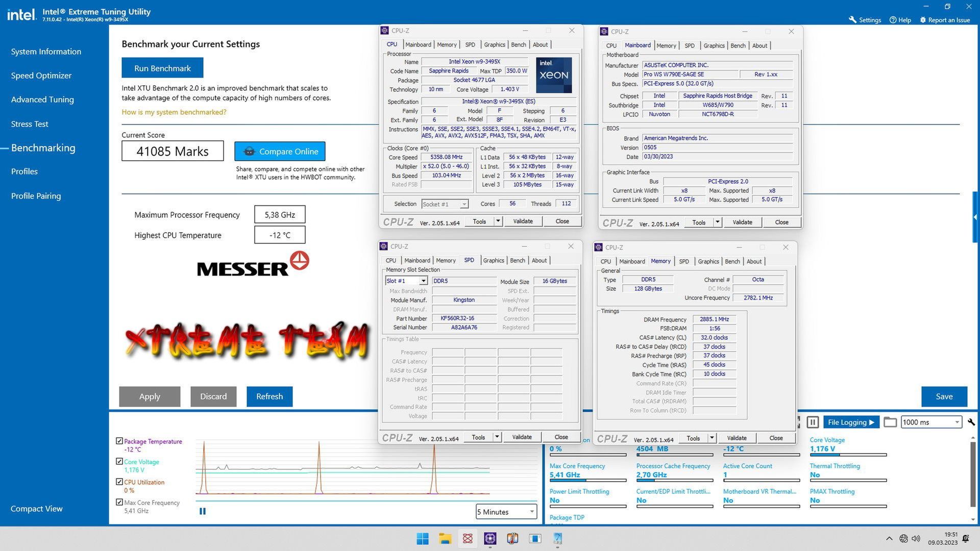Click CPU-Z app icon in Memory window title

pyautogui.click(x=599, y=247)
